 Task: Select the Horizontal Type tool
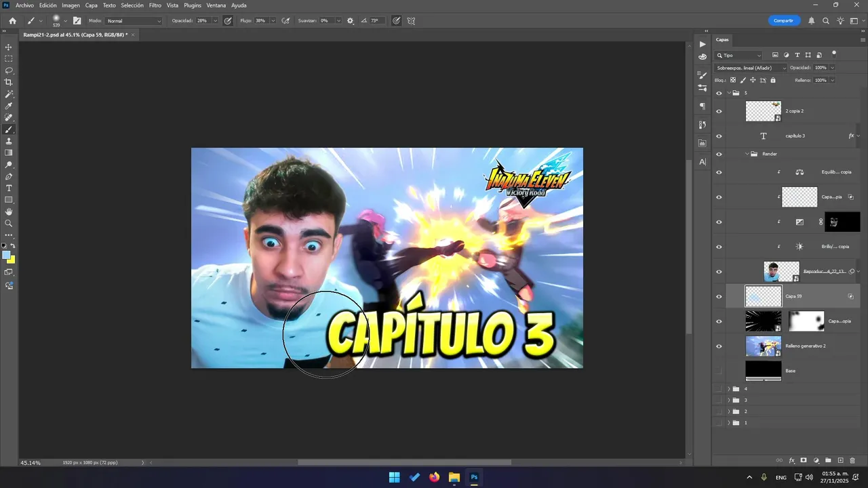click(x=9, y=188)
